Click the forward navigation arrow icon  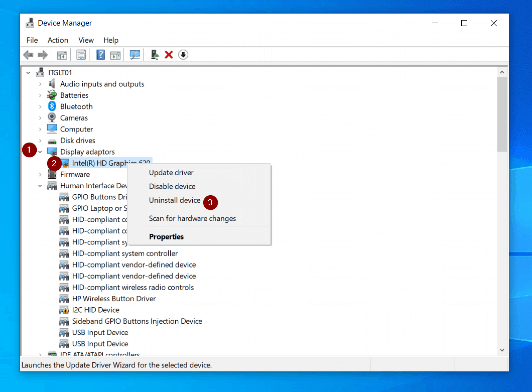pyautogui.click(x=42, y=54)
